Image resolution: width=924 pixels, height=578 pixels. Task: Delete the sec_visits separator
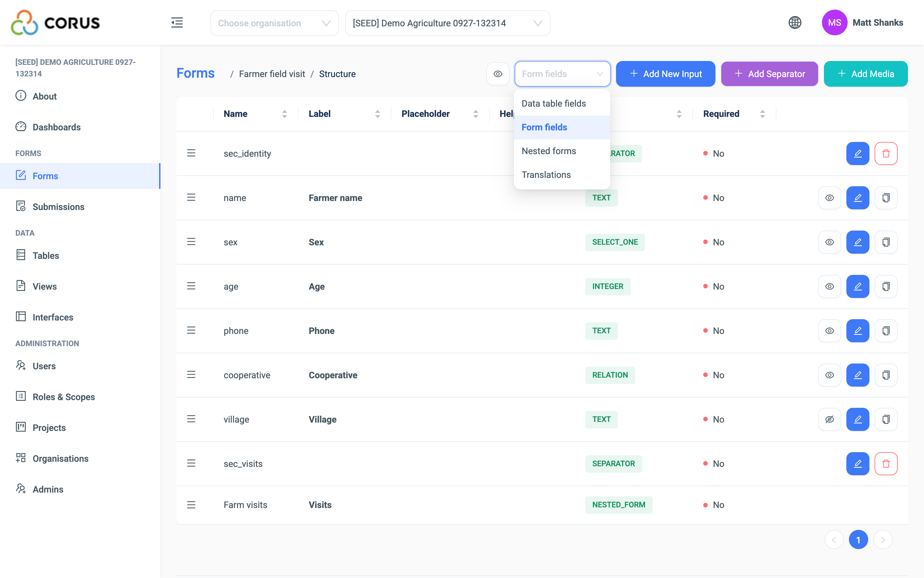886,464
